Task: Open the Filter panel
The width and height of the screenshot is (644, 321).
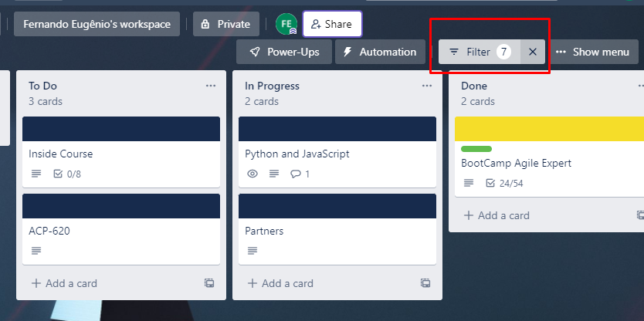Action: [480, 52]
